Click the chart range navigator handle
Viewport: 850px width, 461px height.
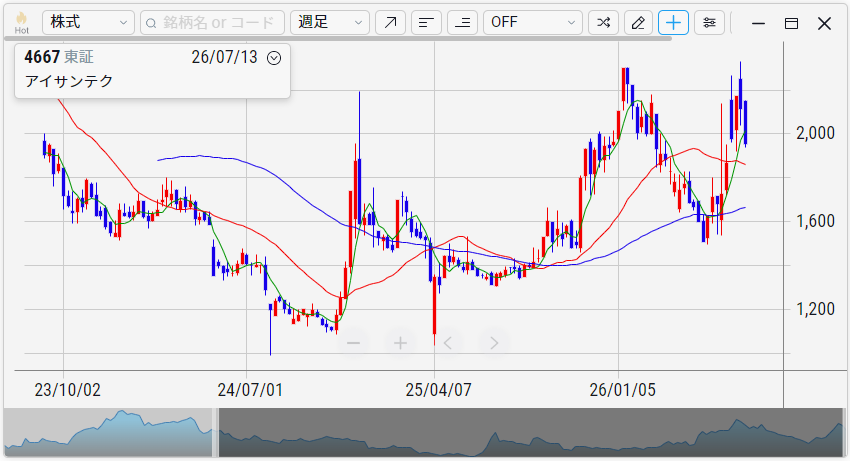pos(215,432)
